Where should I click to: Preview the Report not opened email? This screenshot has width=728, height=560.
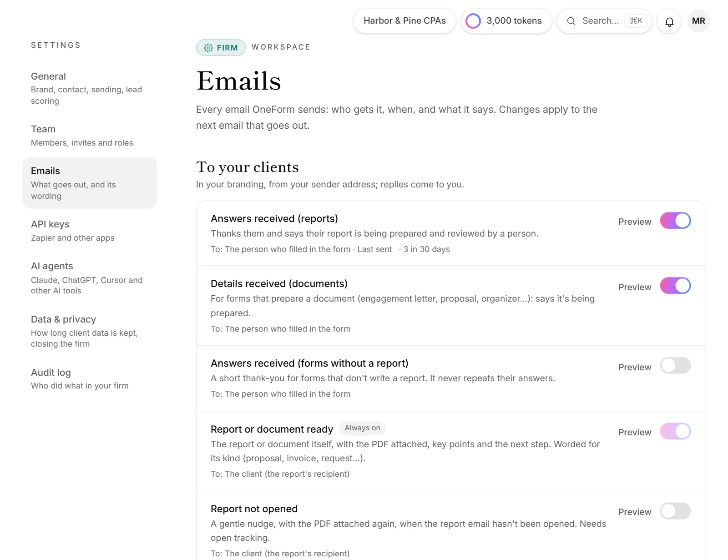[x=635, y=512]
